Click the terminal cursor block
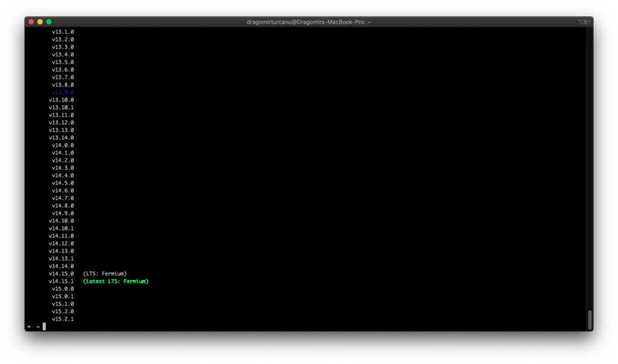Screen dimensions: 618x364 click(44, 327)
